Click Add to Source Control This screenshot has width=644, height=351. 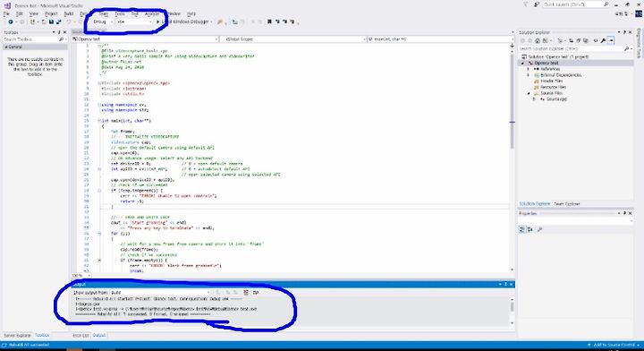click(x=614, y=345)
